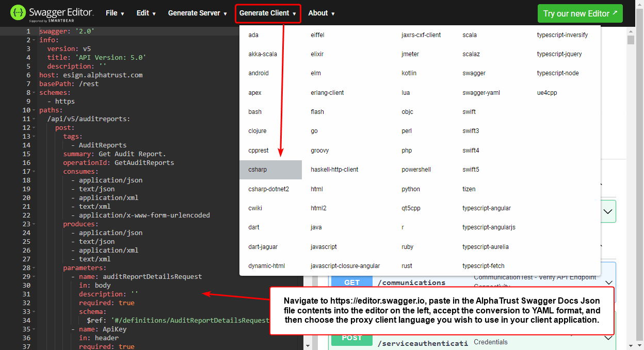Screen dimensions: 644x350
Task: Select dart client generator
Action: (x=254, y=227)
